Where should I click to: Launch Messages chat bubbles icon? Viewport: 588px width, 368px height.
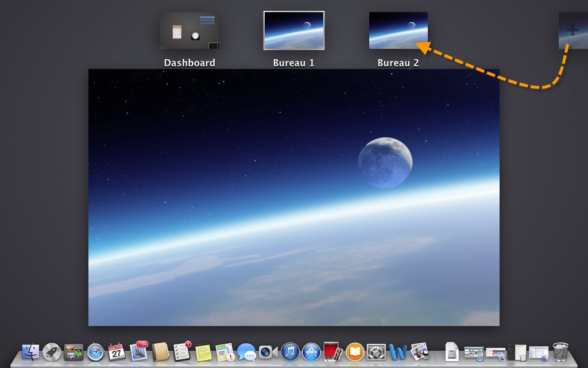coord(246,351)
